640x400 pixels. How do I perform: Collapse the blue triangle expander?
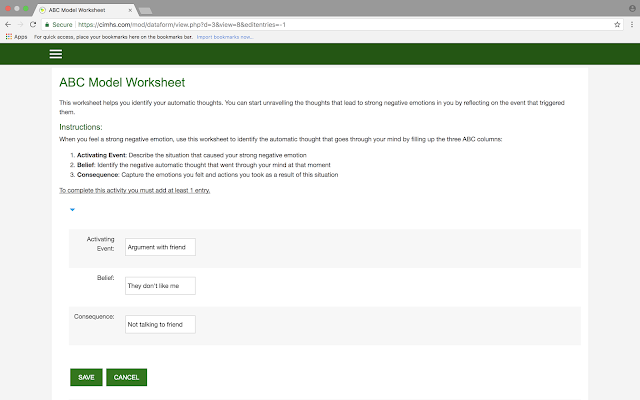[x=72, y=210]
